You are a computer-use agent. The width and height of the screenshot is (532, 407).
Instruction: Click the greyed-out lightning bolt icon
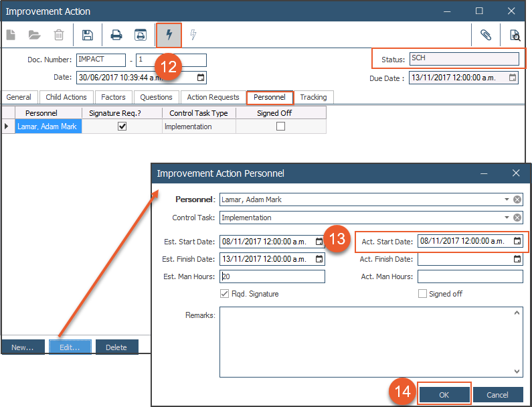[193, 35]
